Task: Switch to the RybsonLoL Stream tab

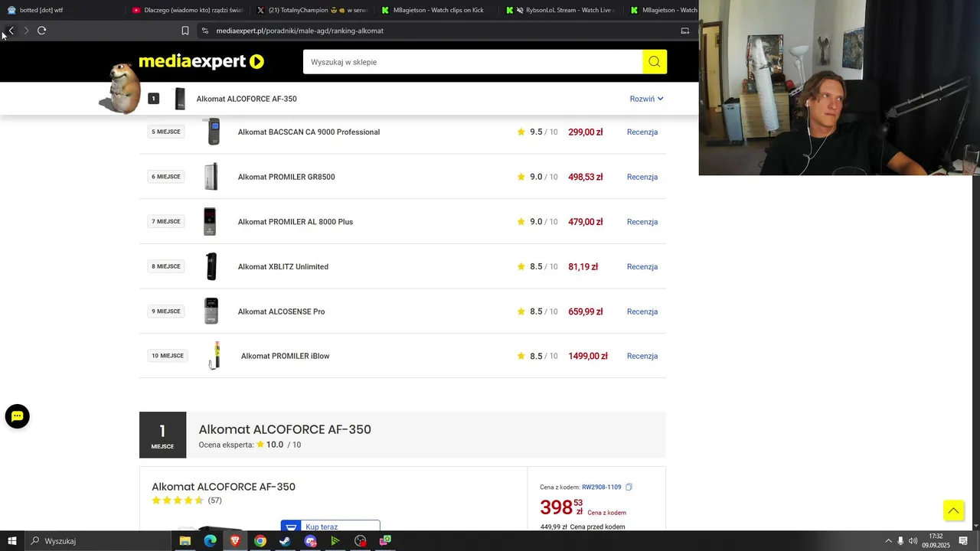Action: (561, 10)
